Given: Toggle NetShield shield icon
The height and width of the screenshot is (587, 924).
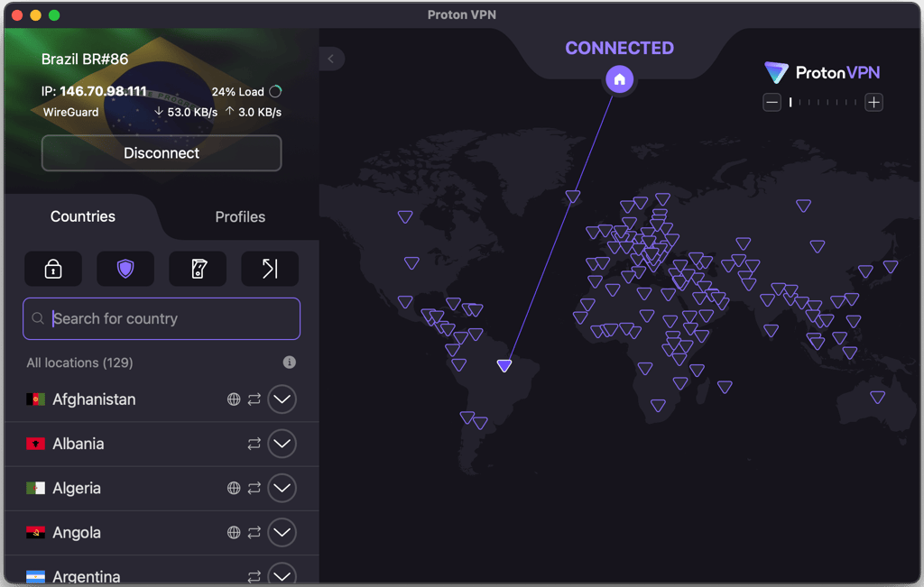Looking at the screenshot, I should pos(125,269).
